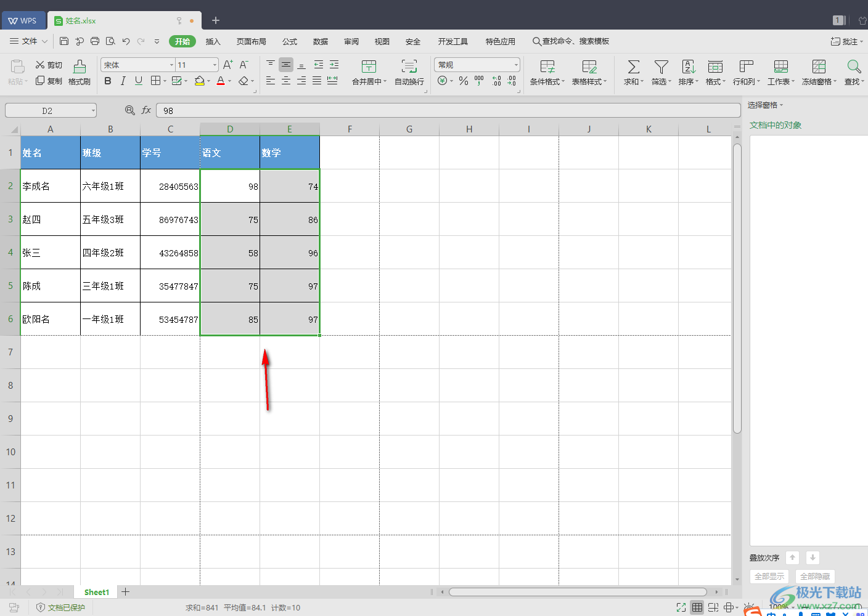
Task: Click the Copy (复制) icon
Action: coord(40,81)
